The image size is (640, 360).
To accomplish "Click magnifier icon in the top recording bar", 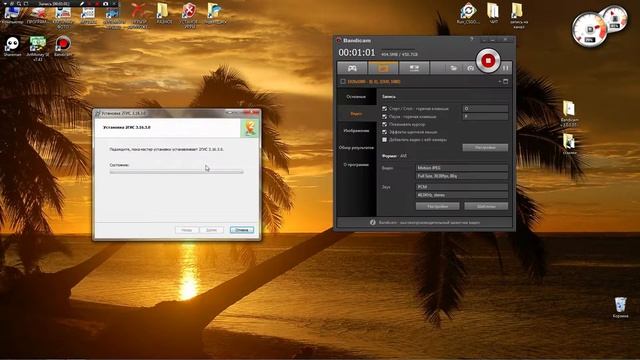I will tap(18, 3).
